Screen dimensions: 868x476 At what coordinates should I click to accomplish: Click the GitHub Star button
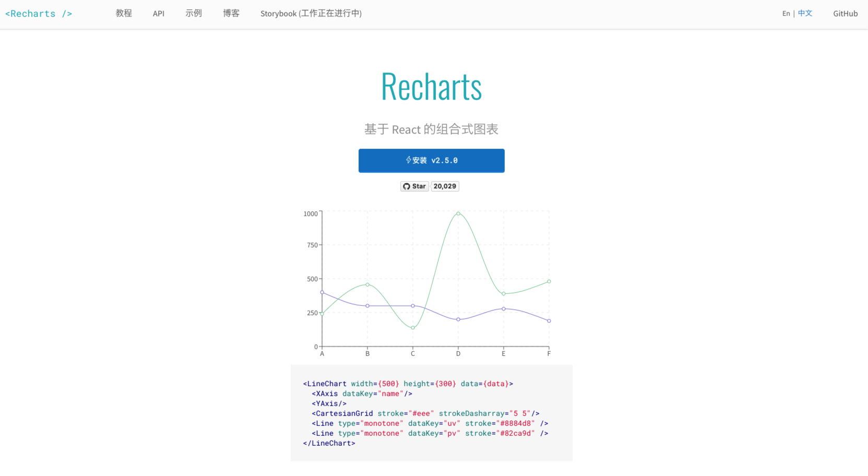coord(414,186)
